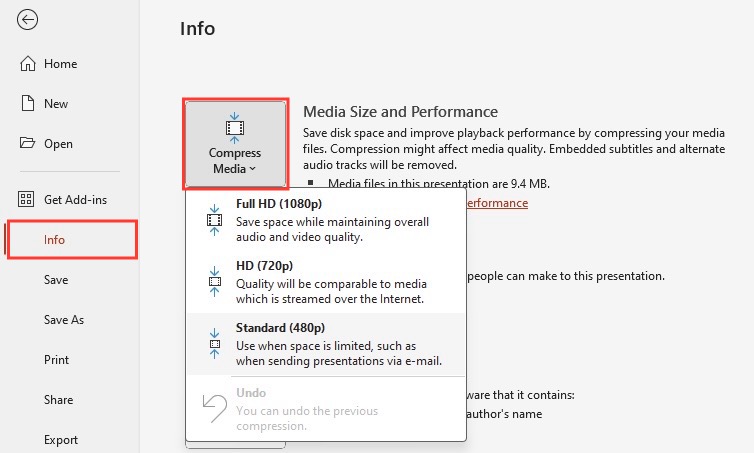Select Print from the sidebar
Image resolution: width=754 pixels, height=453 pixels.
[56, 360]
